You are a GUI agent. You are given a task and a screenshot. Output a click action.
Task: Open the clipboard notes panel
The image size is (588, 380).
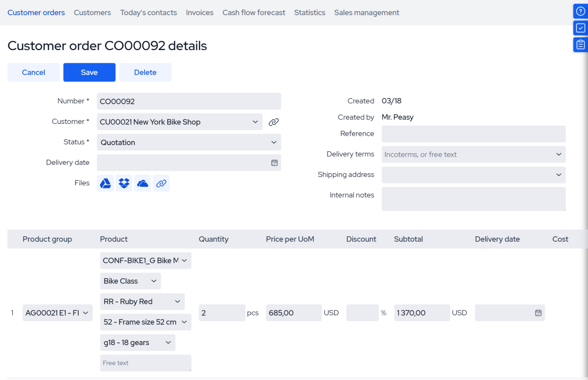581,45
